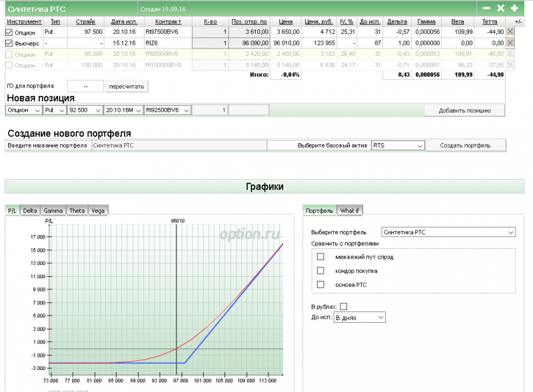Open the 'What if' tab
This screenshot has height=392, width=533.
pos(350,210)
